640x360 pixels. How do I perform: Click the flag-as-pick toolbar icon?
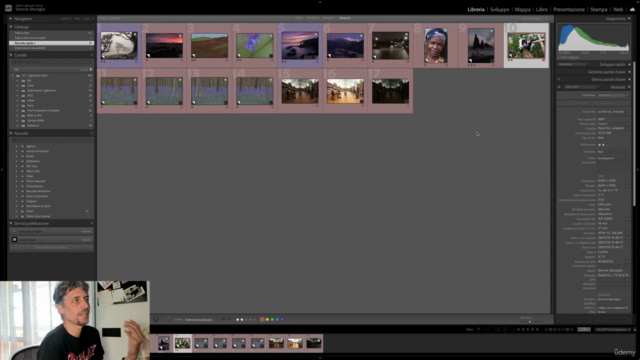point(224,320)
